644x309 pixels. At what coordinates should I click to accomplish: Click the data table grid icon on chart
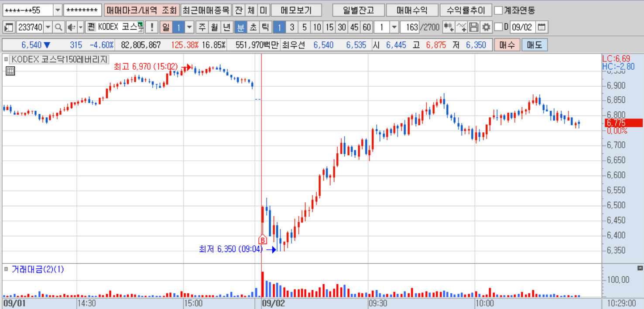click(10, 71)
